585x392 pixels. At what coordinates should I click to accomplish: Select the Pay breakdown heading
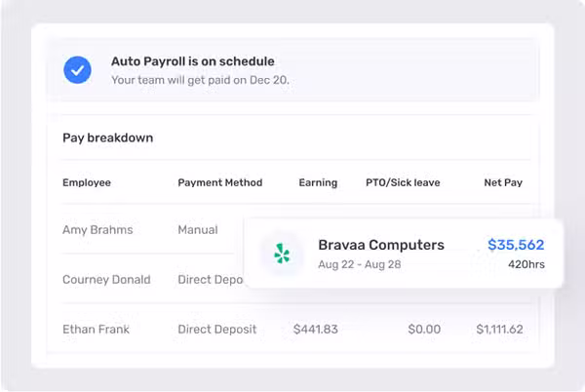coord(108,137)
